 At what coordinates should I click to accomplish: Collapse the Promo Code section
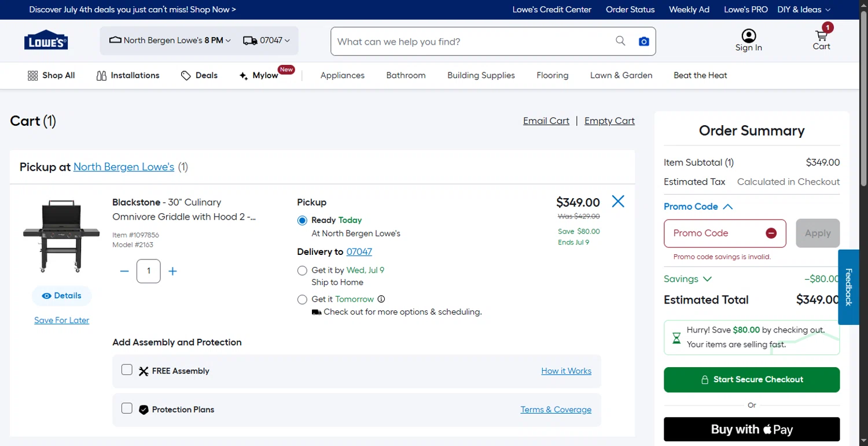click(698, 206)
